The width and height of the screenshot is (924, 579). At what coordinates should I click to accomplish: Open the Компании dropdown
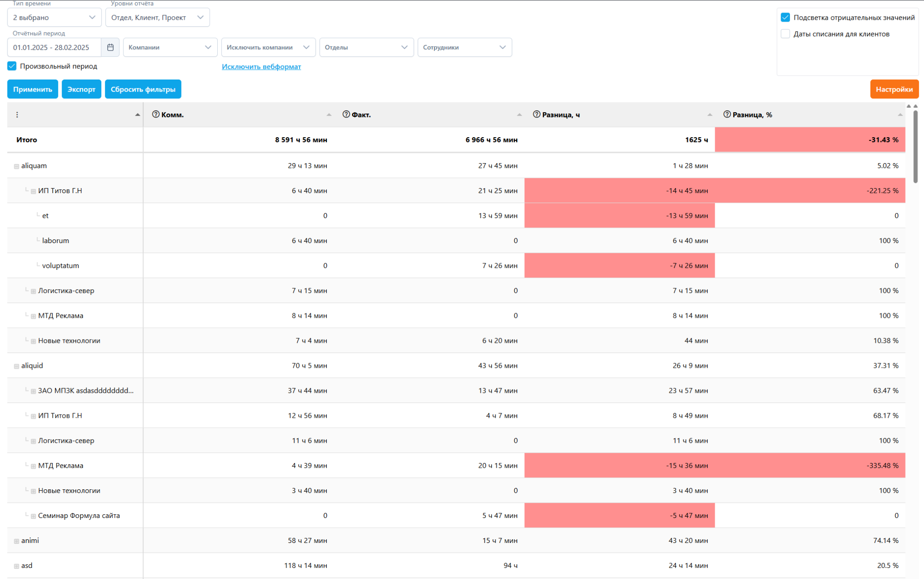pyautogui.click(x=170, y=47)
